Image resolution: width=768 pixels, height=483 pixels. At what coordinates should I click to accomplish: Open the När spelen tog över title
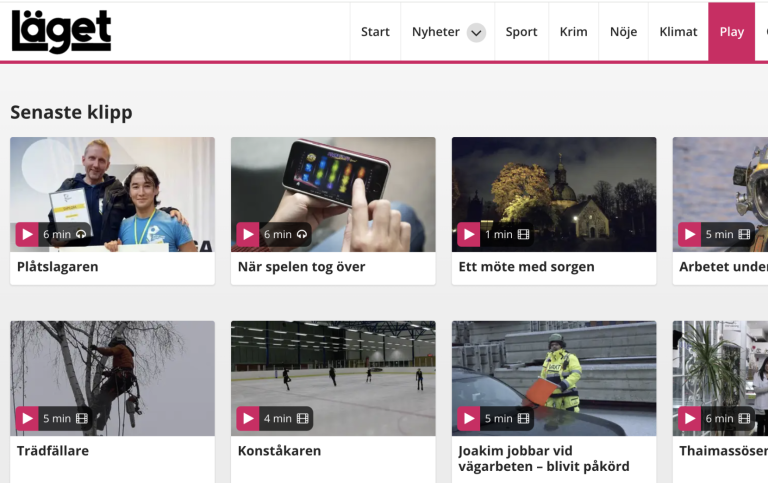point(301,267)
